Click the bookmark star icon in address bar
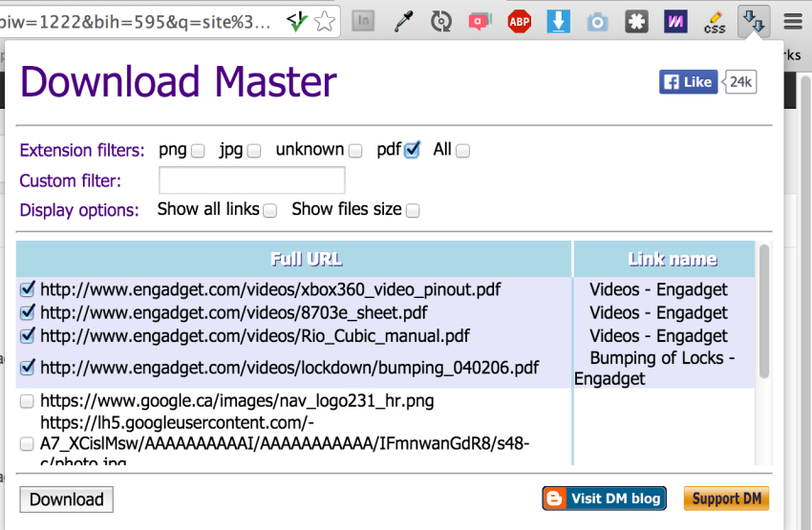The image size is (812, 530). click(325, 21)
